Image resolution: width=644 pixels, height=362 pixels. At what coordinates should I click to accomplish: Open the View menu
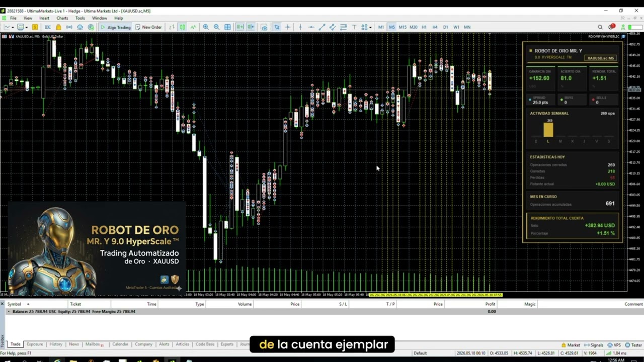point(28,18)
